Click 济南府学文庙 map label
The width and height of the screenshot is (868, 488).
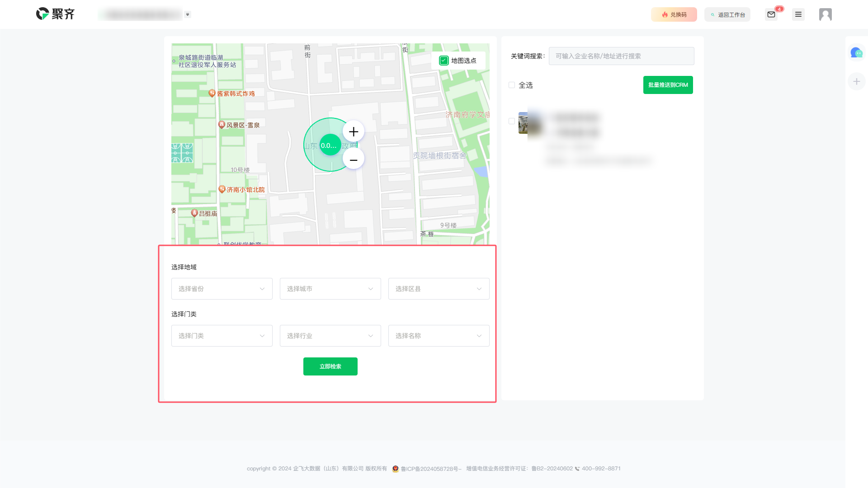[x=467, y=115]
